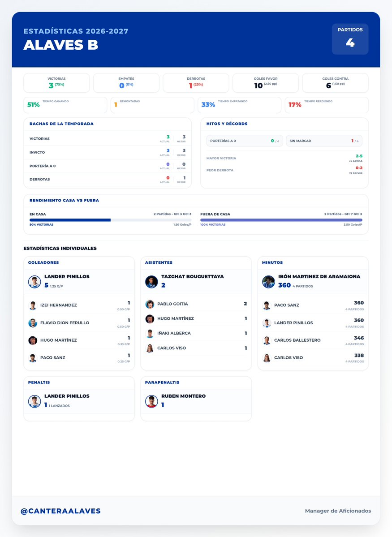Screen dimensions: 392x537
Task: Click the Invicto streak row
Action: pos(108,152)
